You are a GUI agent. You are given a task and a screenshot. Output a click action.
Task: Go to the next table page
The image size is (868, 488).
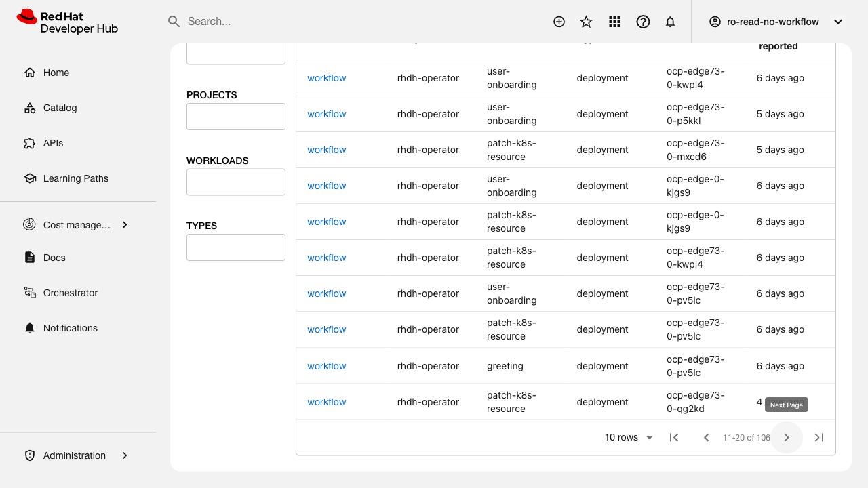(787, 438)
